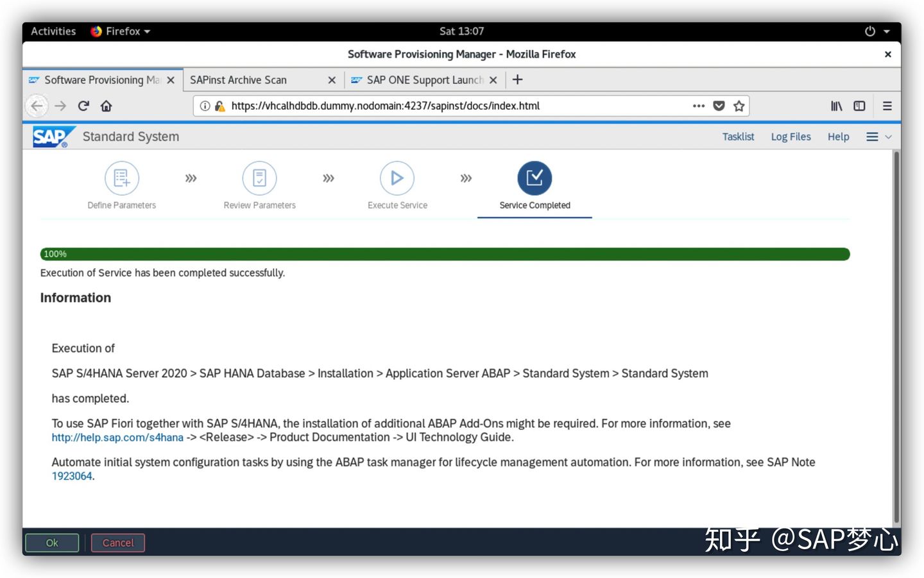Open SAP Note 1923064 link
The height and width of the screenshot is (578, 924).
click(x=72, y=476)
